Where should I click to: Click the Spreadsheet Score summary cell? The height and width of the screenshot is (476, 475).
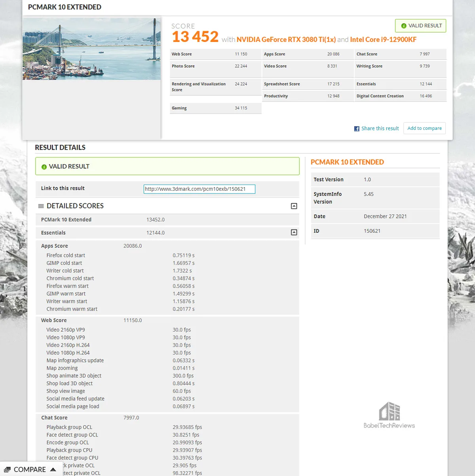pos(308,84)
